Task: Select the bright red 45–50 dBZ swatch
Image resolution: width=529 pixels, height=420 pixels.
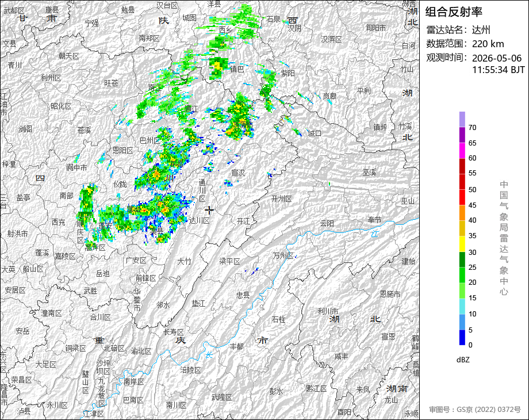Action: 462,197
